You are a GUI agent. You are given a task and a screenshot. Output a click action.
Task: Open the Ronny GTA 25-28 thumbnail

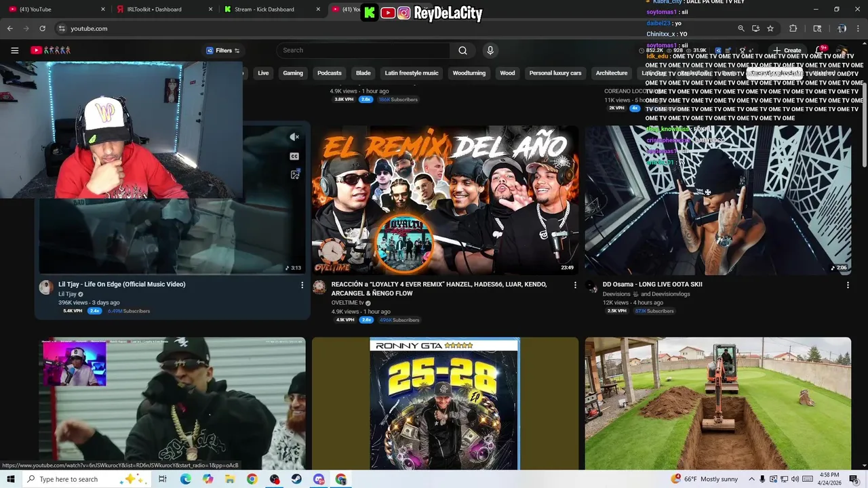tap(445, 403)
